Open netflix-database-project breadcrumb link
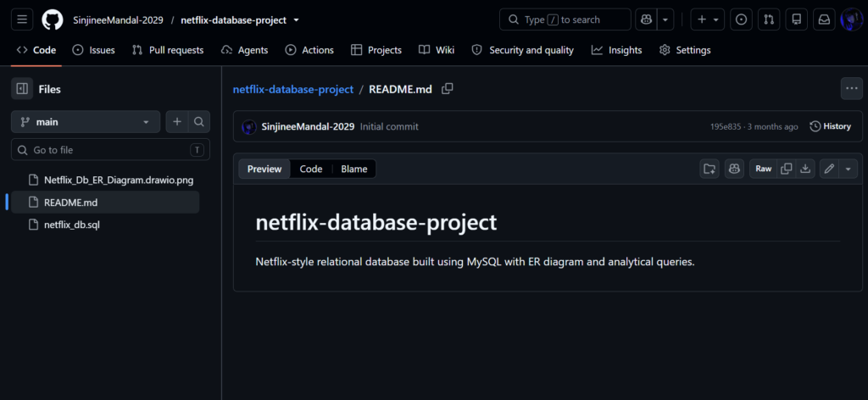 tap(292, 89)
